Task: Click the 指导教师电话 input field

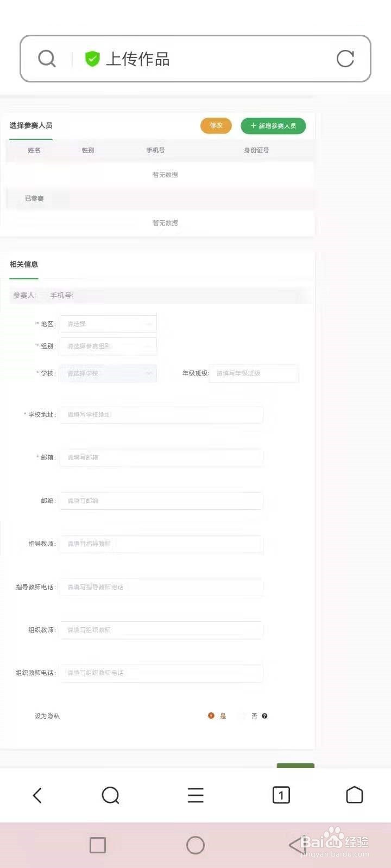Action: pyautogui.click(x=161, y=587)
